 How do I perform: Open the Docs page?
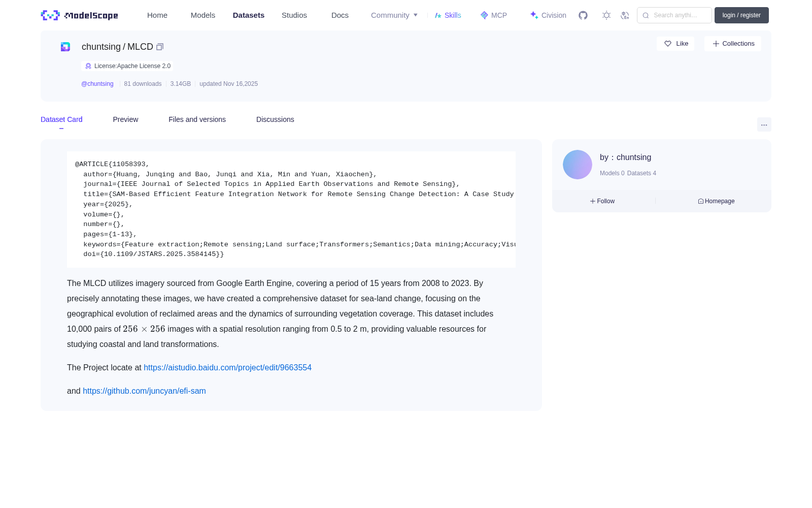(340, 15)
